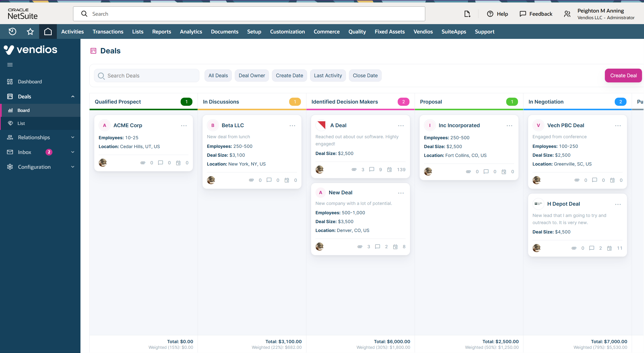Click the Inbox unread count badge
This screenshot has height=353, width=644.
pos(49,152)
